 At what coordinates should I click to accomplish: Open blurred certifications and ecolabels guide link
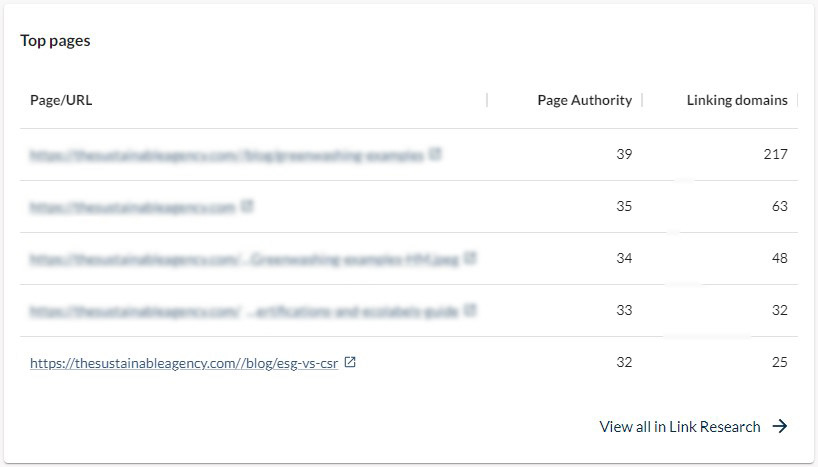(x=244, y=311)
